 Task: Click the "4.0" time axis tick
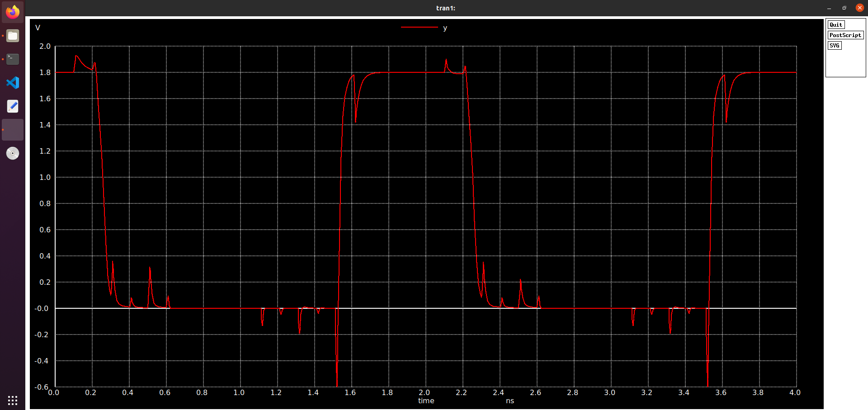pos(795,392)
